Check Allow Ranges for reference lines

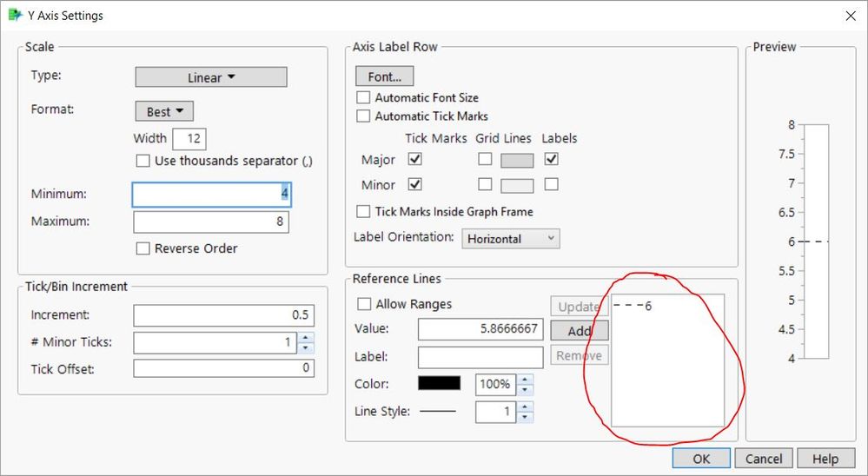[364, 304]
